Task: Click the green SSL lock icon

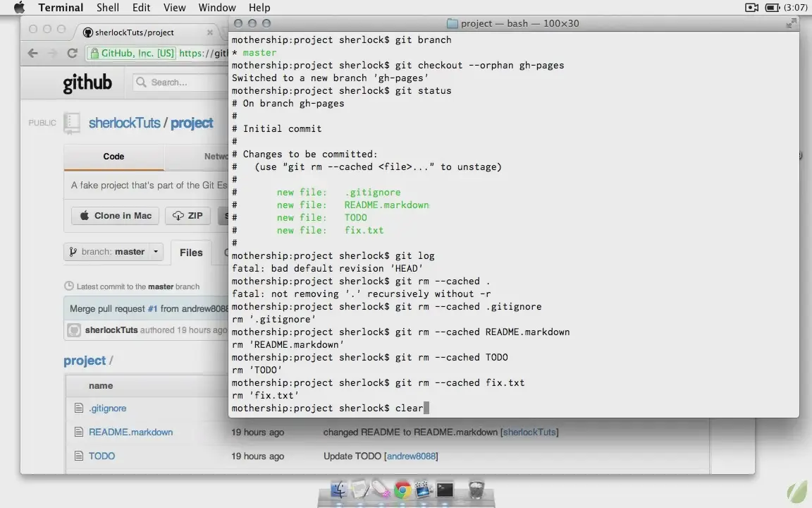Action: [94, 53]
